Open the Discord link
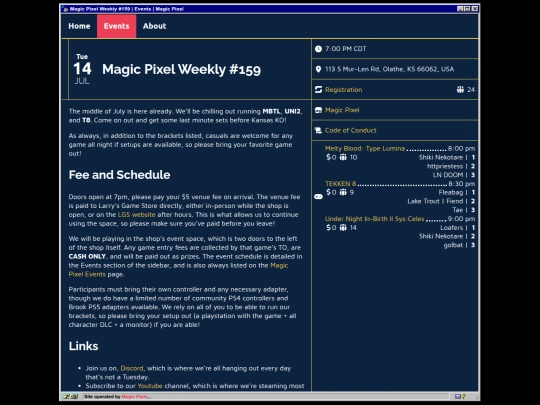540x405 pixels. [132, 368]
